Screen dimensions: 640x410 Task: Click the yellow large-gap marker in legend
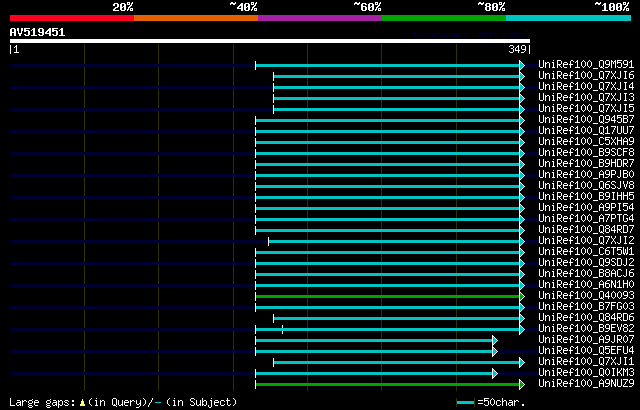[x=82, y=403]
